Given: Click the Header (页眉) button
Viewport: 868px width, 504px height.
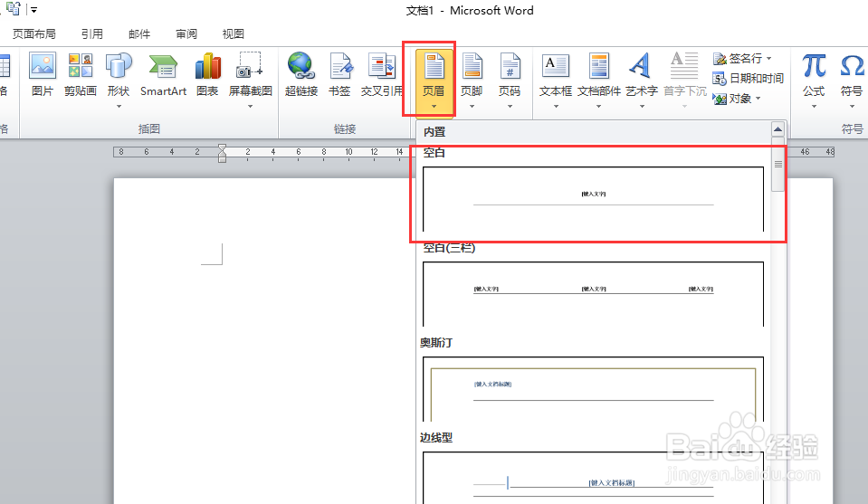Looking at the screenshot, I should pyautogui.click(x=434, y=81).
